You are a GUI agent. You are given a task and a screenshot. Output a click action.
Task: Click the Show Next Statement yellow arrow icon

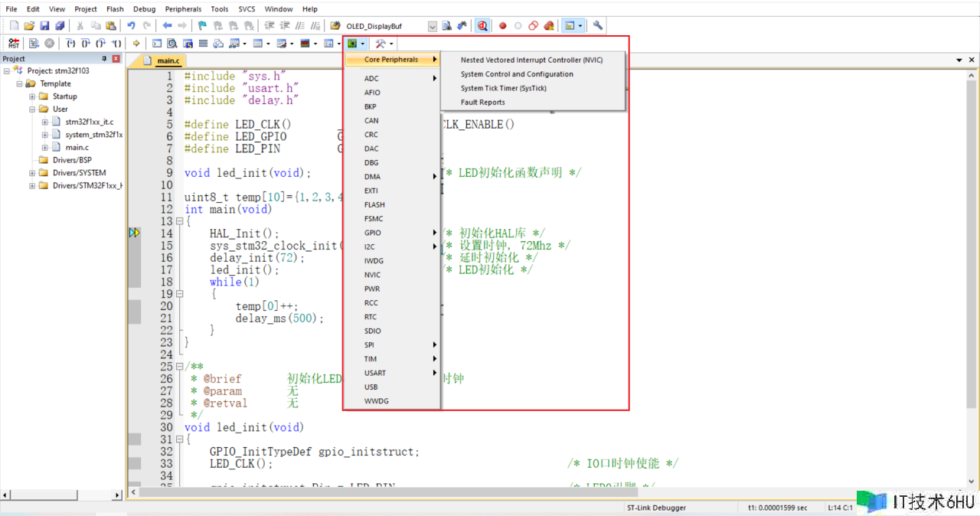pos(136,44)
